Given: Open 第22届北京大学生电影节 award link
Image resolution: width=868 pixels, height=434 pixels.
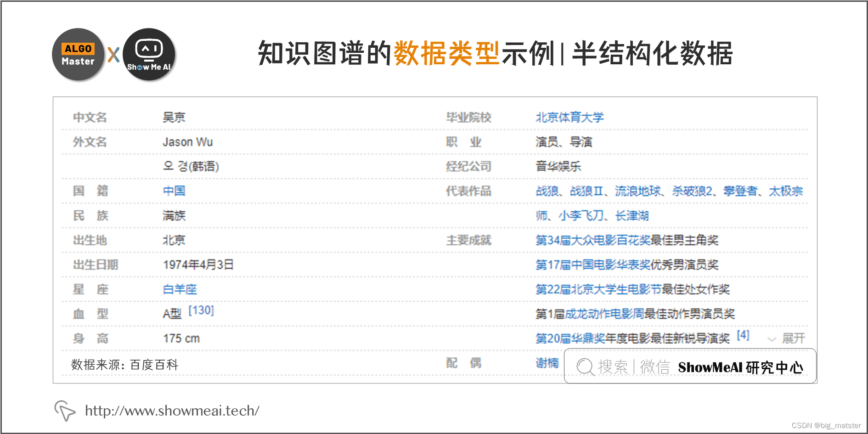Looking at the screenshot, I should 598,289.
